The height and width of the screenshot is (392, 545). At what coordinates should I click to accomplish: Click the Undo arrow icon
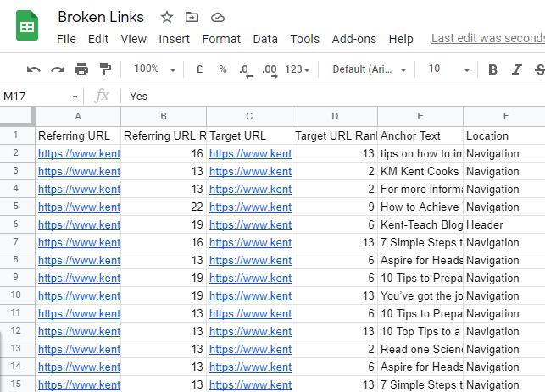(x=34, y=69)
